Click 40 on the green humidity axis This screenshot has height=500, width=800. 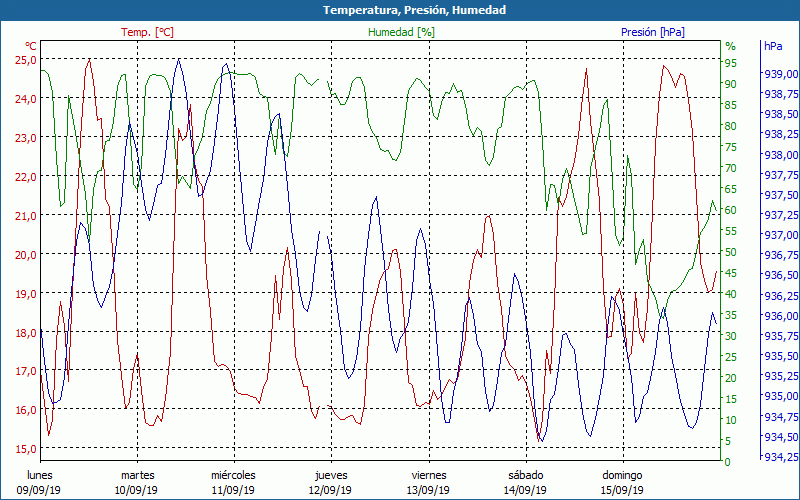[731, 294]
